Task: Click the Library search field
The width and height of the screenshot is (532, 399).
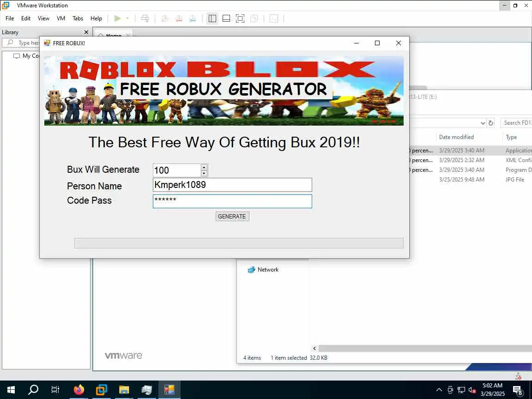Action: tap(22, 43)
